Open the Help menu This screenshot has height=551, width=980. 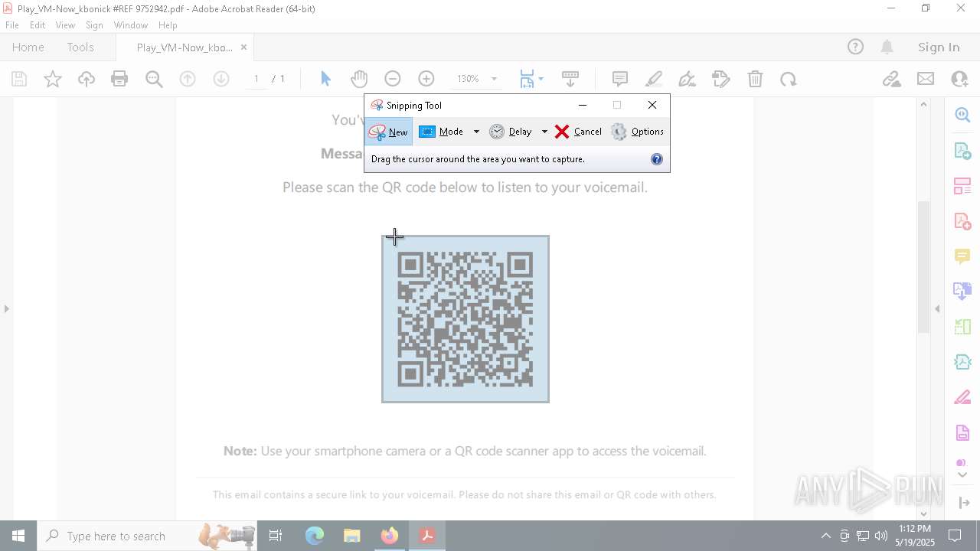168,25
